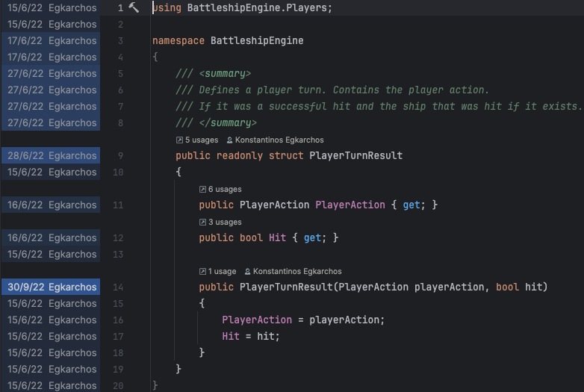Viewport: 584px width, 392px height.
Task: Click the pink 'PlayerAction' property name on line 11
Action: point(350,205)
